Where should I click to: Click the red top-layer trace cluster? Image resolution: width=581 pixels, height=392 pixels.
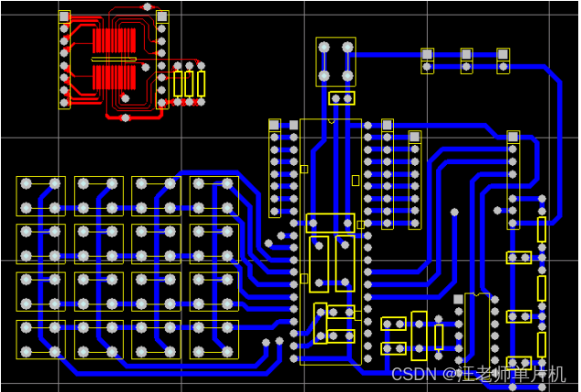(x=114, y=61)
